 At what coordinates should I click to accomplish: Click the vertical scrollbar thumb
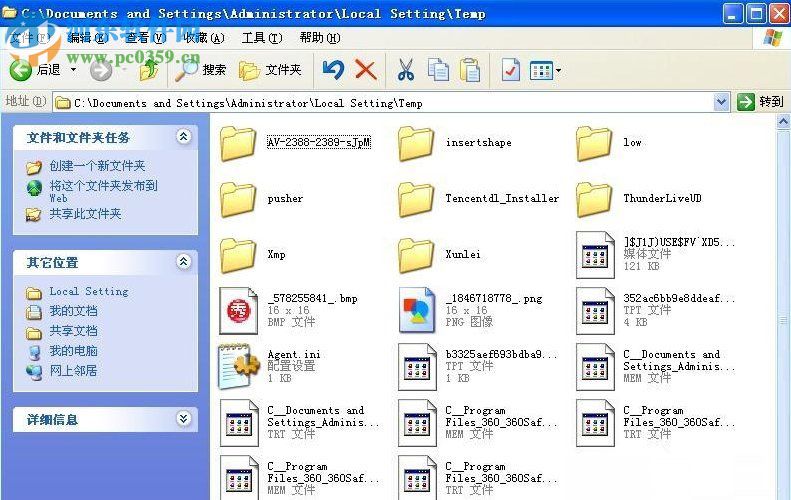coord(783,320)
